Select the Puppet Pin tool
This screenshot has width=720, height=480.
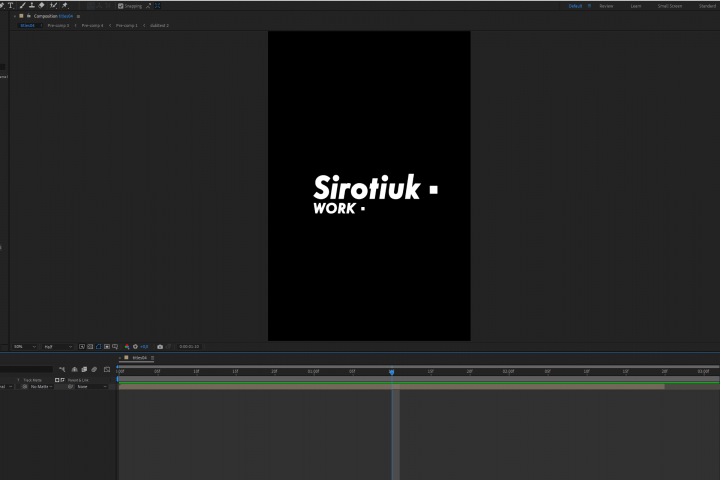tap(65, 6)
